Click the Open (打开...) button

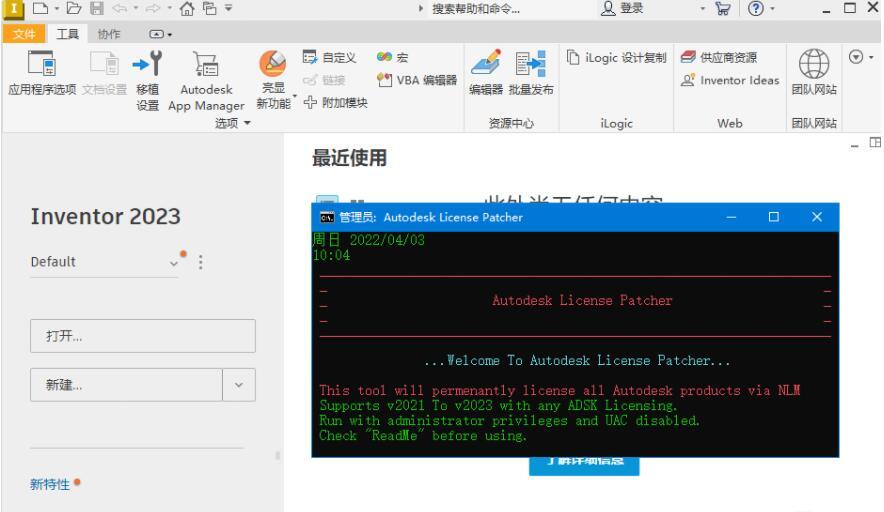(x=143, y=336)
